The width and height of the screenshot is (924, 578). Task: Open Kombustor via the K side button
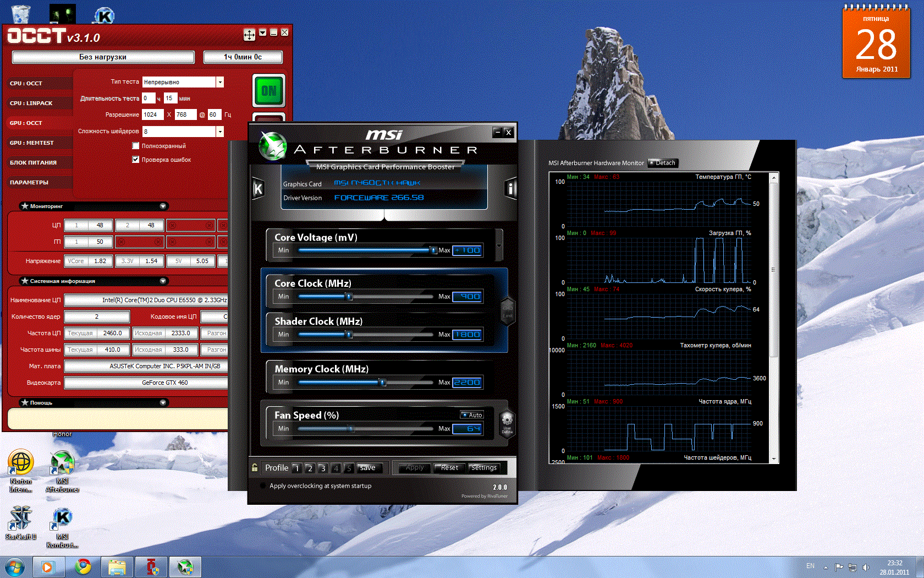(x=258, y=189)
